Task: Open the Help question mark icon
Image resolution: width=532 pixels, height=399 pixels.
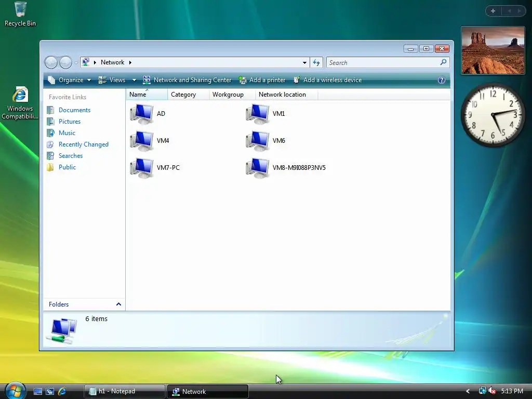Action: tap(442, 80)
